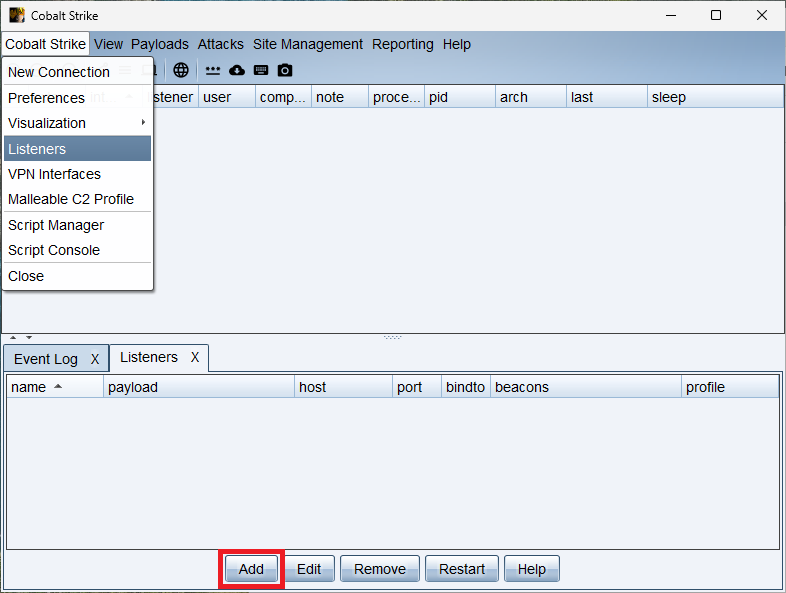Open the Attacks menu

[220, 44]
